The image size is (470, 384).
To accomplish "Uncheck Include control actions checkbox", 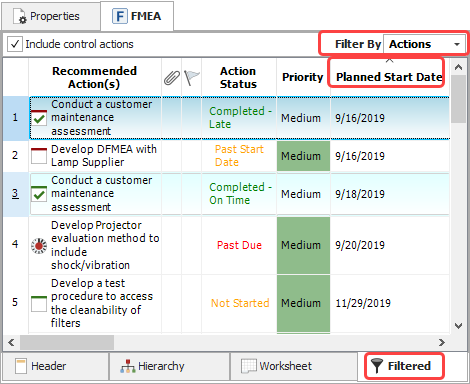I will 15,44.
